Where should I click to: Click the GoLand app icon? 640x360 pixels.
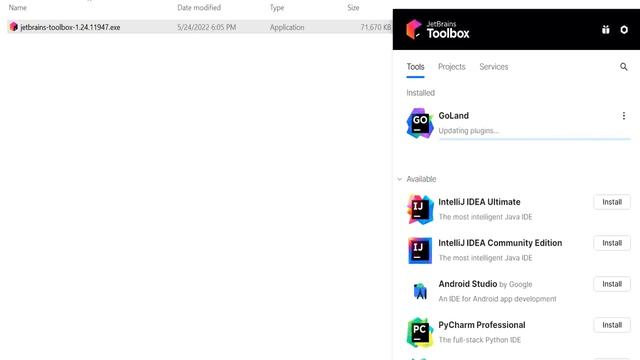[x=420, y=123]
